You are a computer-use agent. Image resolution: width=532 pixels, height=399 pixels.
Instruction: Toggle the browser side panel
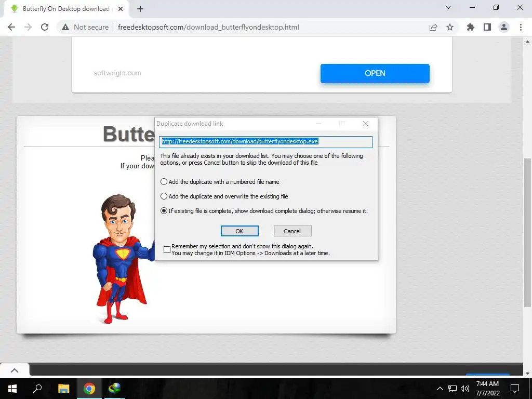pyautogui.click(x=487, y=27)
